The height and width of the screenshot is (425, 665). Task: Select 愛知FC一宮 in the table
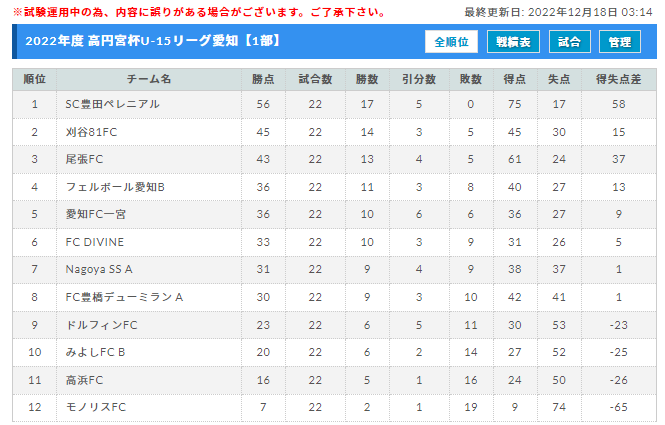point(95,214)
